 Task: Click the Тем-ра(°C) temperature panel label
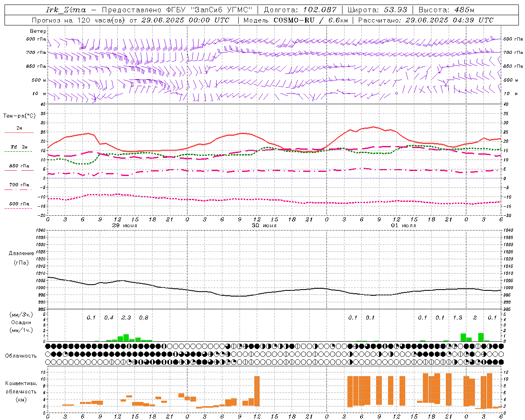(19, 116)
